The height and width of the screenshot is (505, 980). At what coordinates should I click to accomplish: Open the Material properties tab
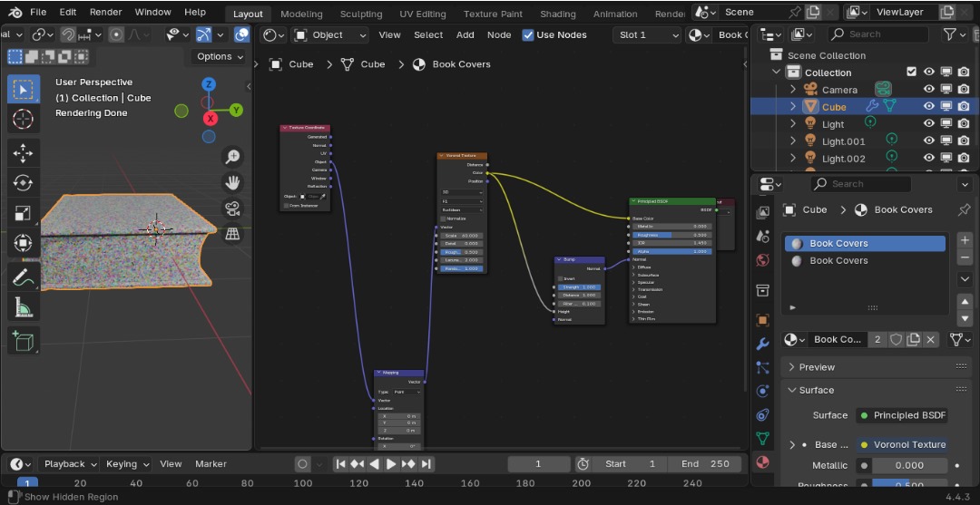click(762, 461)
